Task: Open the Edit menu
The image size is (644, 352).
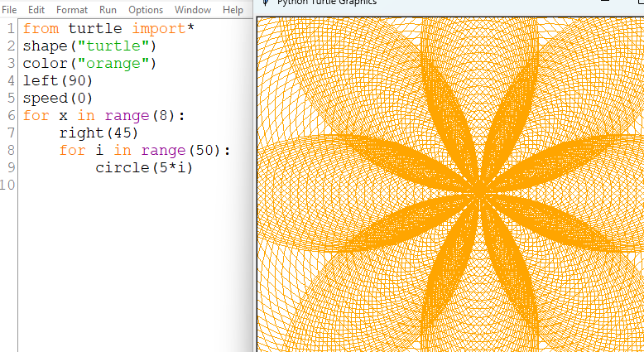Action: tap(36, 9)
